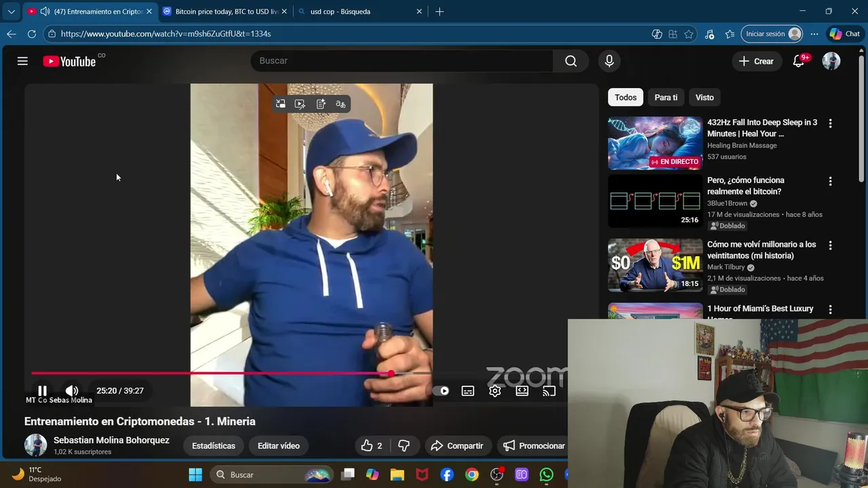This screenshot has width=868, height=488.
Task: Open the YouTube guide hamburger menu
Action: click(x=22, y=61)
